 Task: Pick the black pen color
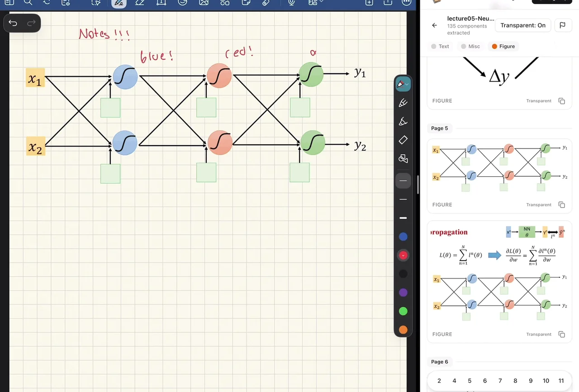(x=403, y=274)
